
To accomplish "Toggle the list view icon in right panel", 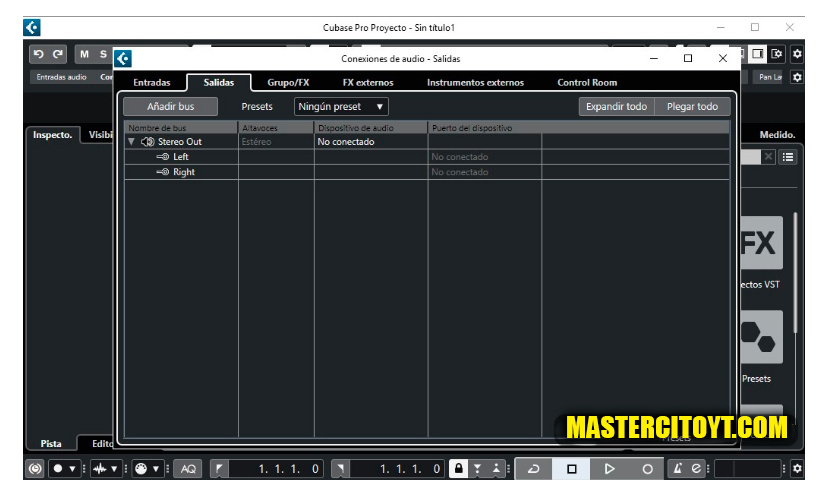I will pos(788,157).
